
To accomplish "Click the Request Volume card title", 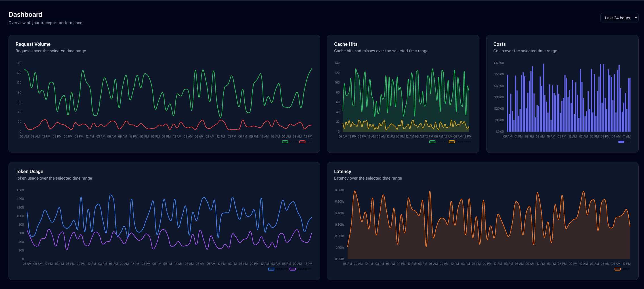I will coord(33,44).
